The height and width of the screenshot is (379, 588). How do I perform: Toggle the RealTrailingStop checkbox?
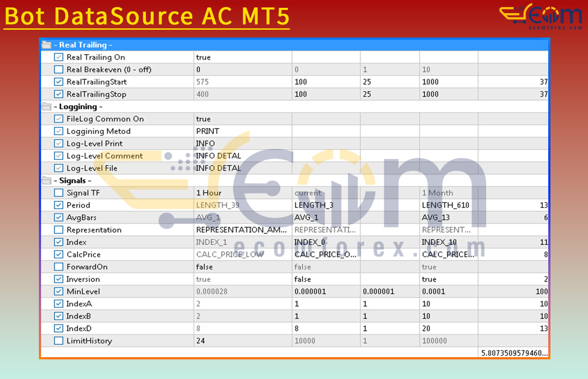[59, 94]
